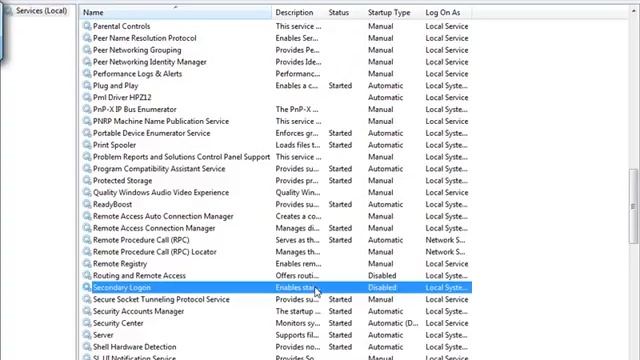Select Remote Procedure Call (RPC) service name
Viewport: 640px width, 360px height.
click(x=141, y=240)
